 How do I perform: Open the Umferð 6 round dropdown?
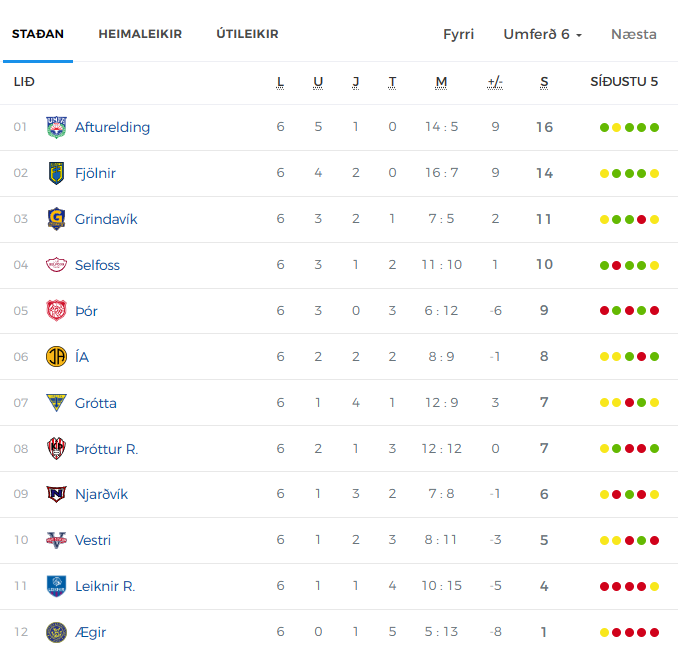543,34
